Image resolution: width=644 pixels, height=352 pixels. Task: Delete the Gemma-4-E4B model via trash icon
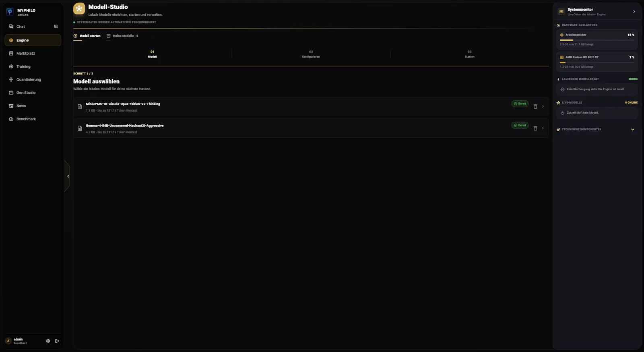point(535,128)
